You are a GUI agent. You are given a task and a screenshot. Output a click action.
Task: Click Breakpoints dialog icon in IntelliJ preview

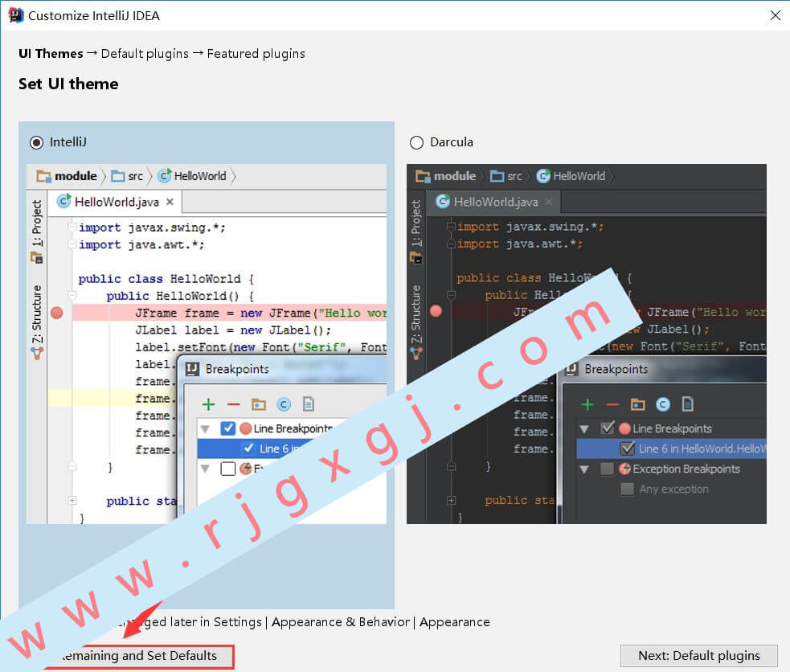point(192,369)
